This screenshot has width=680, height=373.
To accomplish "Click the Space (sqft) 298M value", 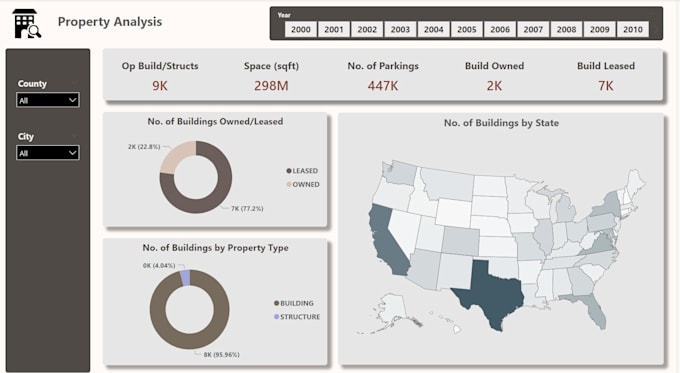I will [271, 86].
